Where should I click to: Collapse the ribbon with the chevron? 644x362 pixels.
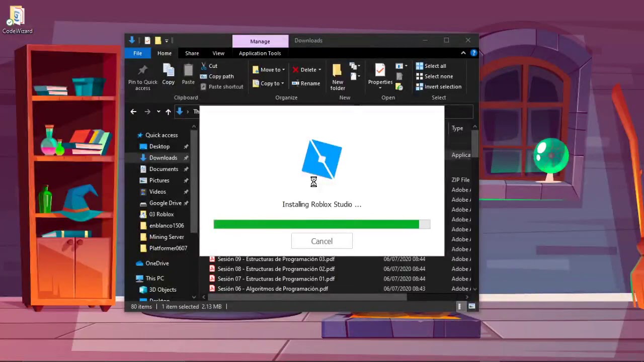click(x=463, y=53)
